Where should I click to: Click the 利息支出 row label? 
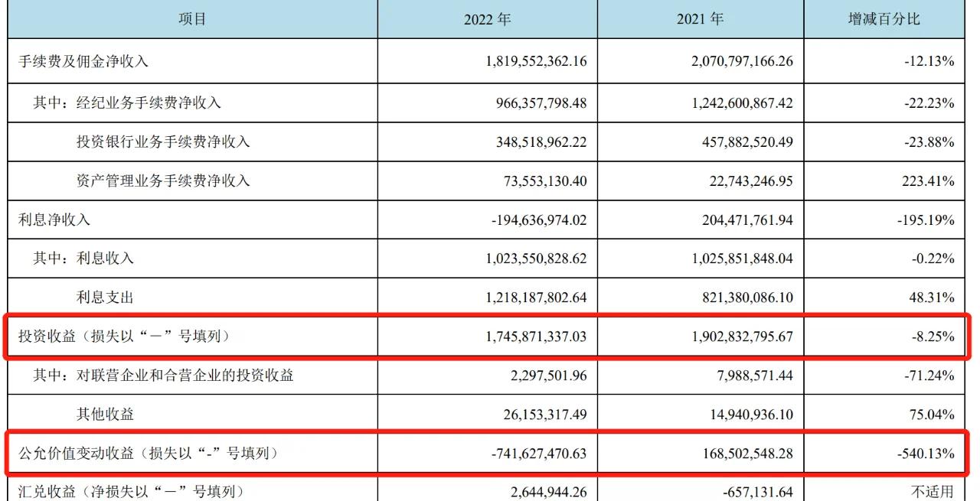click(105, 296)
